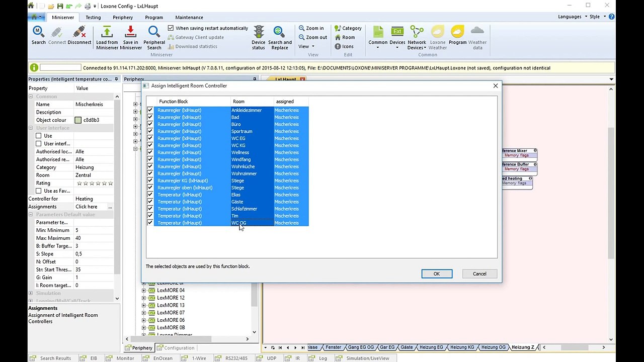This screenshot has width=644, height=362.
Task: Tick the 'User interf...' checkbox
Action: coord(39,144)
